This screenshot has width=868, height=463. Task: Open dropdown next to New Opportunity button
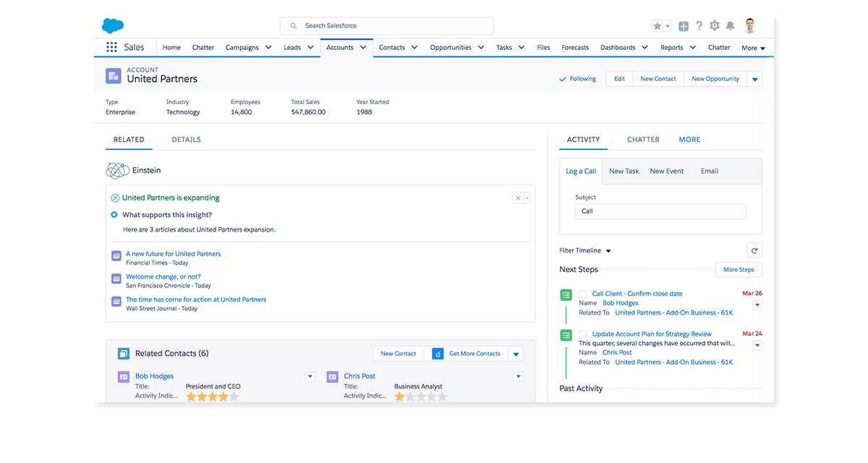pyautogui.click(x=754, y=79)
